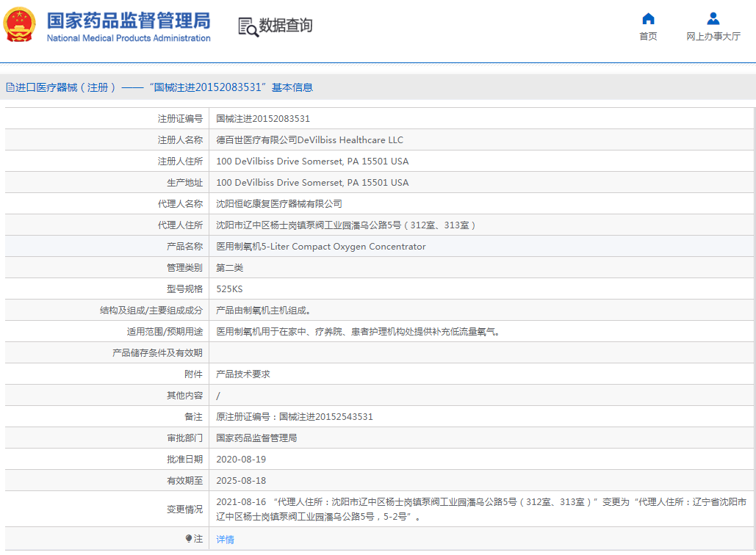Viewport: 756px width, 555px height.
Task: Go to 首页 via its text label
Action: (x=648, y=37)
